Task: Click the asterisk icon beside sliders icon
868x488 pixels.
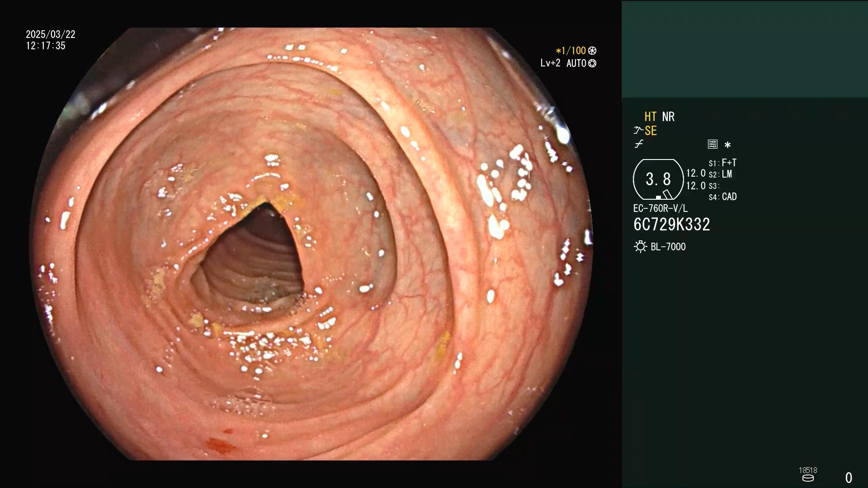Action: [727, 145]
